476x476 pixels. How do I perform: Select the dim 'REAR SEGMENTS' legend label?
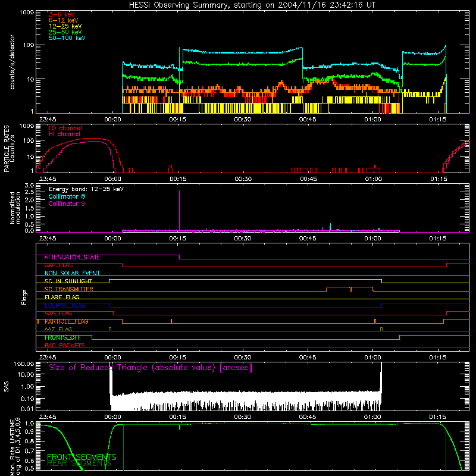coord(79,463)
